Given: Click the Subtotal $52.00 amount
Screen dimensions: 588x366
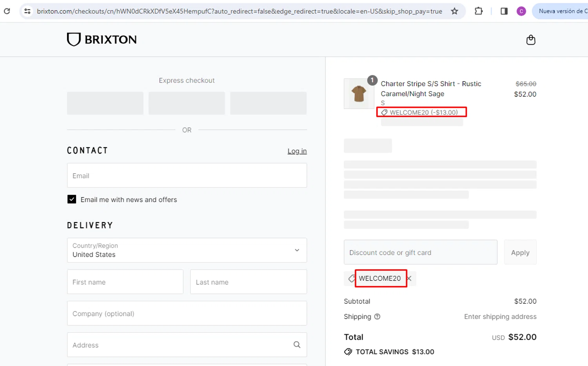Looking at the screenshot, I should pyautogui.click(x=525, y=301).
